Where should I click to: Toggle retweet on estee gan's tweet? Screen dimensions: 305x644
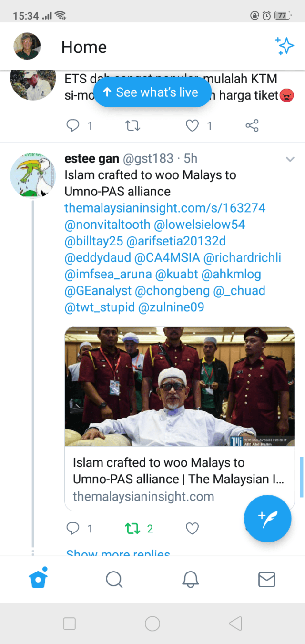pos(132,529)
